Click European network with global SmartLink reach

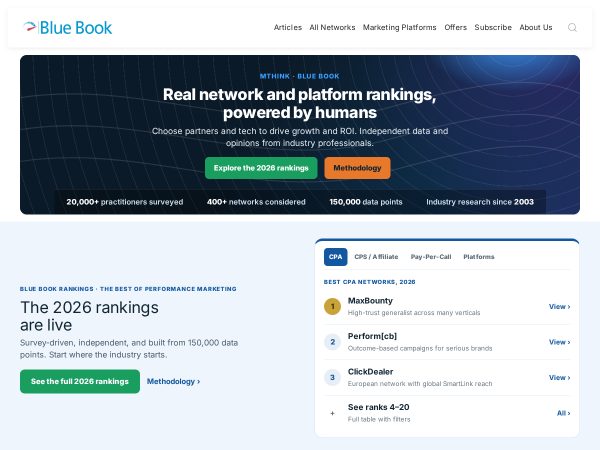420,384
